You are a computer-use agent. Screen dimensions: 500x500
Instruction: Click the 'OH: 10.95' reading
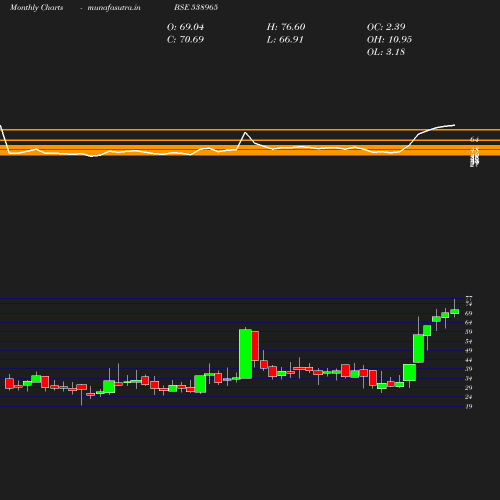389,40
